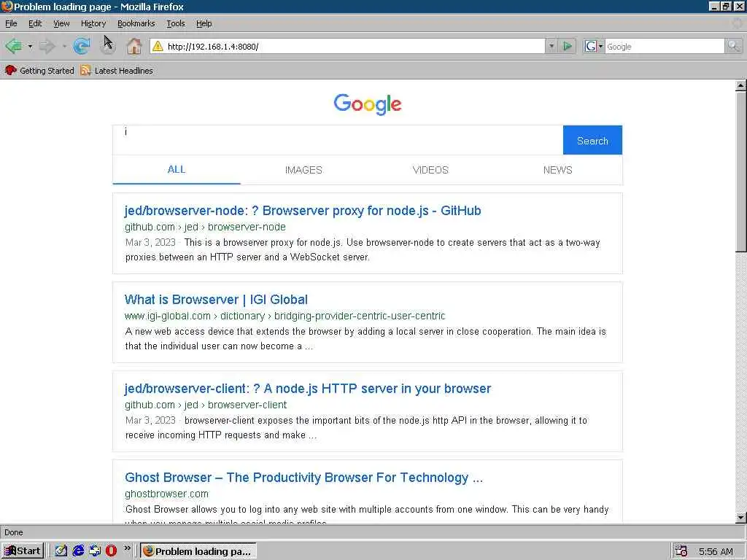Expand hidden quick launch items chevron
The image size is (747, 560).
(127, 548)
